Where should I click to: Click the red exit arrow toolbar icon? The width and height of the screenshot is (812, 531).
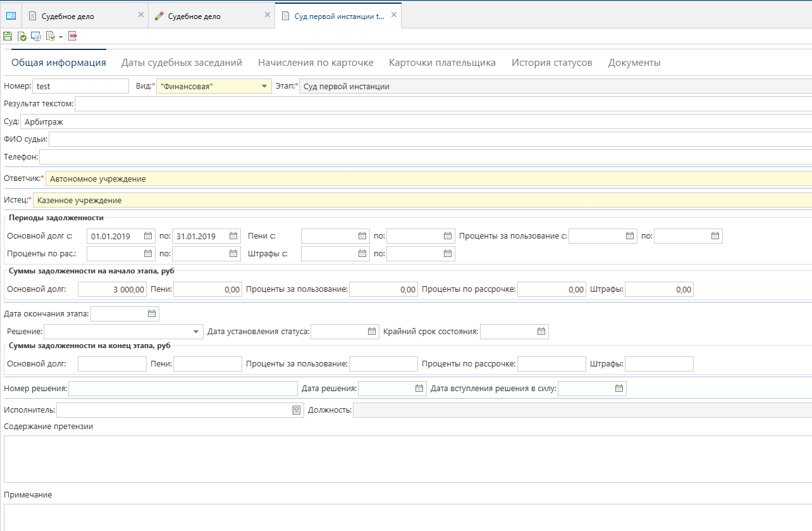pos(73,37)
